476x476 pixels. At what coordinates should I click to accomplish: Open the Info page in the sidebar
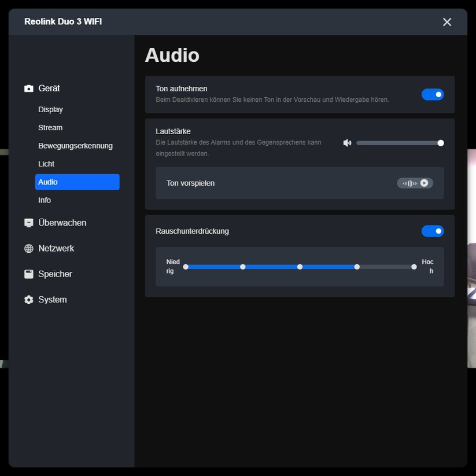[x=45, y=200]
